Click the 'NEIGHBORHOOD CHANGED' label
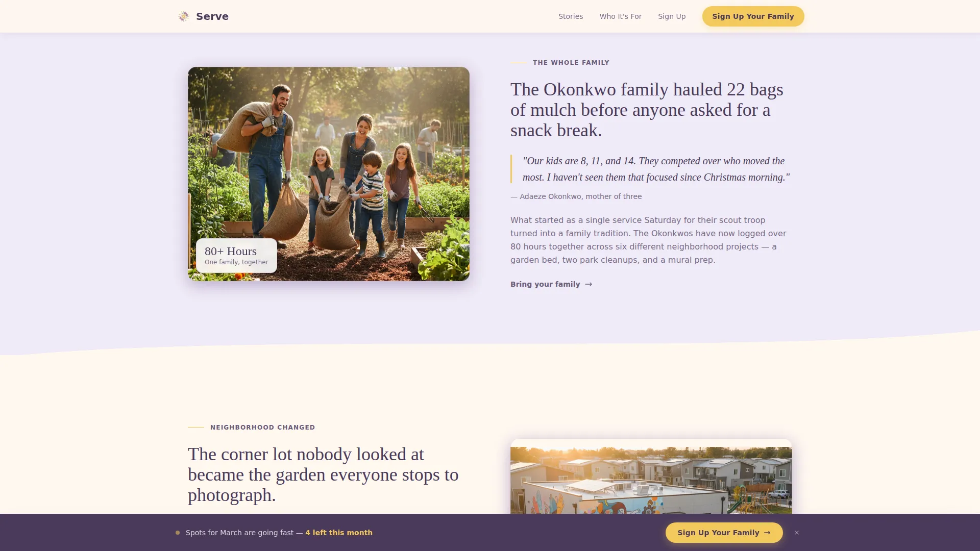The width and height of the screenshot is (980, 551). [263, 428]
